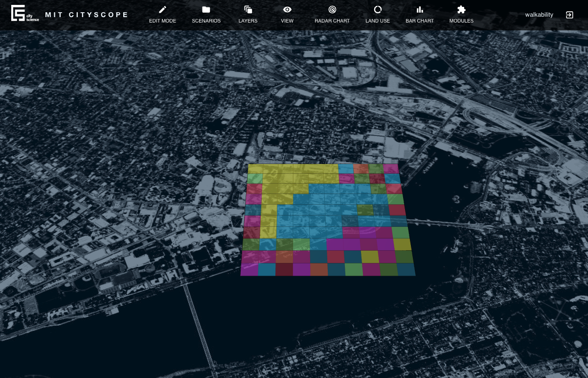Click the Land Use circular icon
The image size is (588, 378).
377,9
